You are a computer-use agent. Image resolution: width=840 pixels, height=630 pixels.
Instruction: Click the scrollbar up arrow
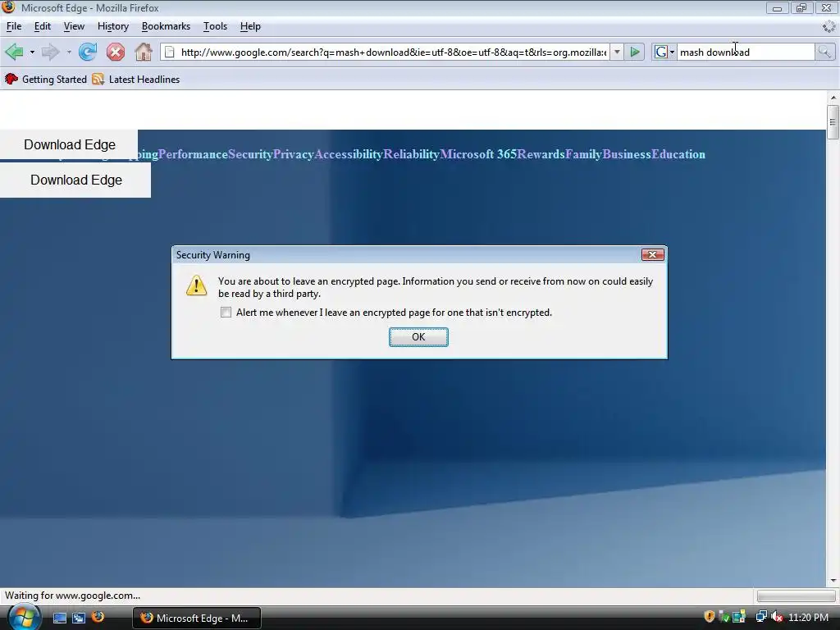click(x=833, y=98)
